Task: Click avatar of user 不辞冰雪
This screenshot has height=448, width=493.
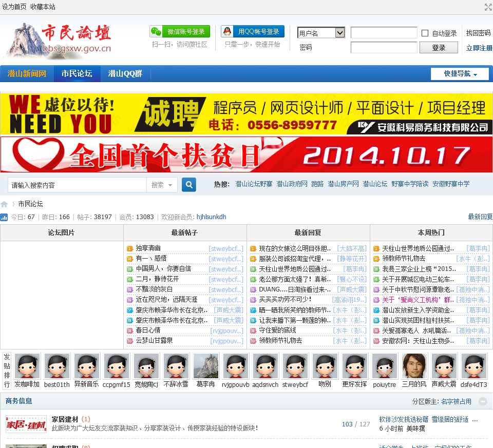Action: coord(176,366)
